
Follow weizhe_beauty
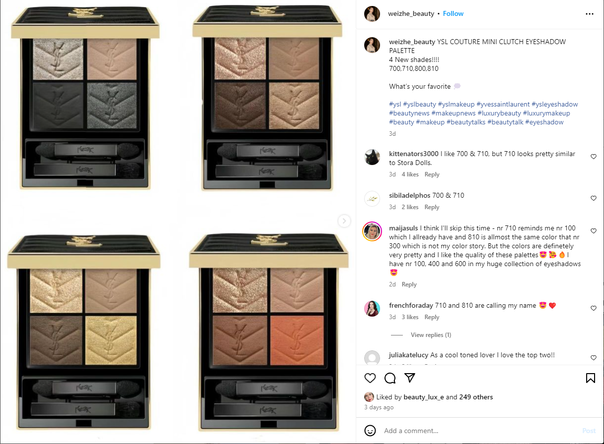453,13
